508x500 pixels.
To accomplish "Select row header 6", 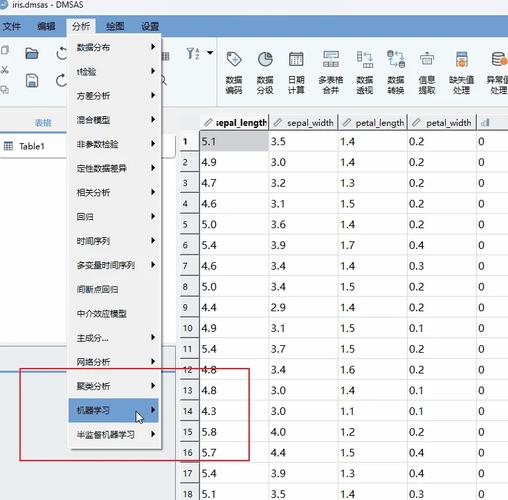I will [x=189, y=245].
